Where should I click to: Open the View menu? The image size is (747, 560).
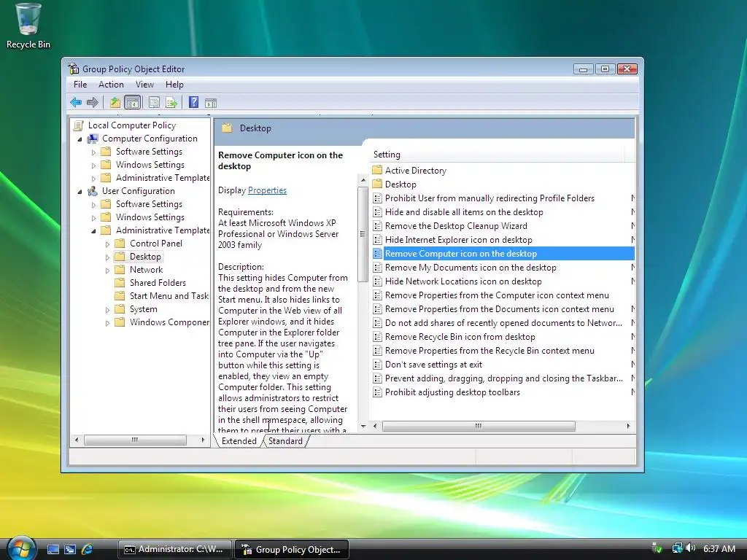click(144, 85)
